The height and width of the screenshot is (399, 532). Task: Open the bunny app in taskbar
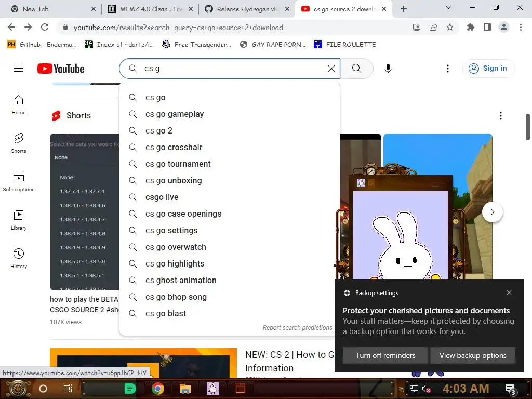(x=212, y=389)
